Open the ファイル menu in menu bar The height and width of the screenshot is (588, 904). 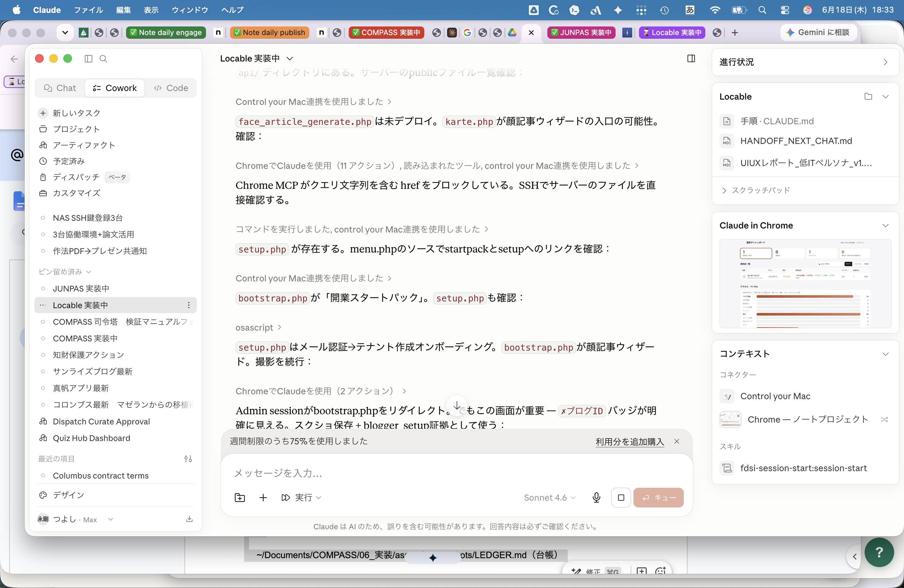tap(88, 10)
